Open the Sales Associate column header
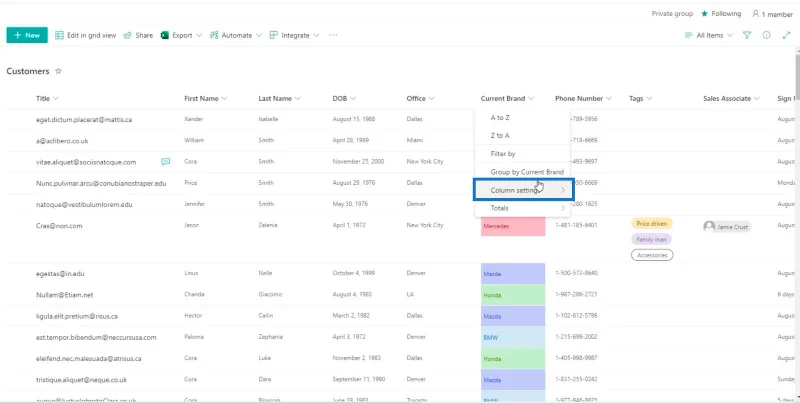This screenshot has height=403, width=800. (x=731, y=98)
